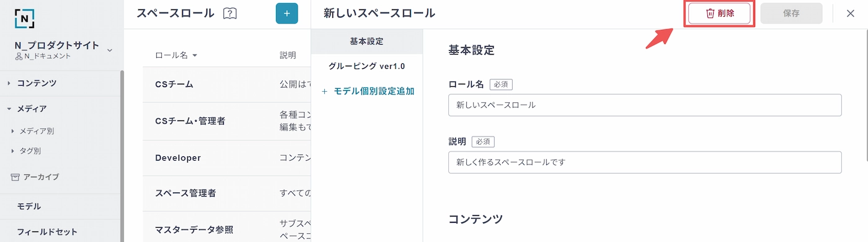This screenshot has width=868, height=242.
Task: Open the Developer role row
Action: click(226, 158)
